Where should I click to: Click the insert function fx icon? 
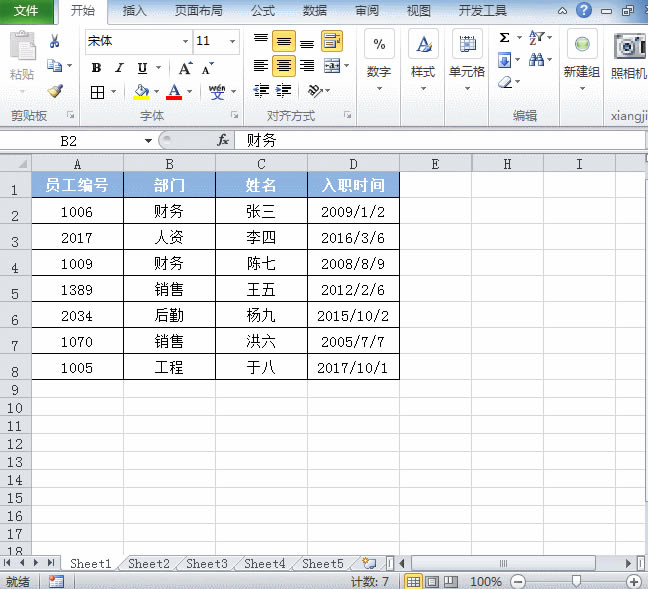coord(223,140)
